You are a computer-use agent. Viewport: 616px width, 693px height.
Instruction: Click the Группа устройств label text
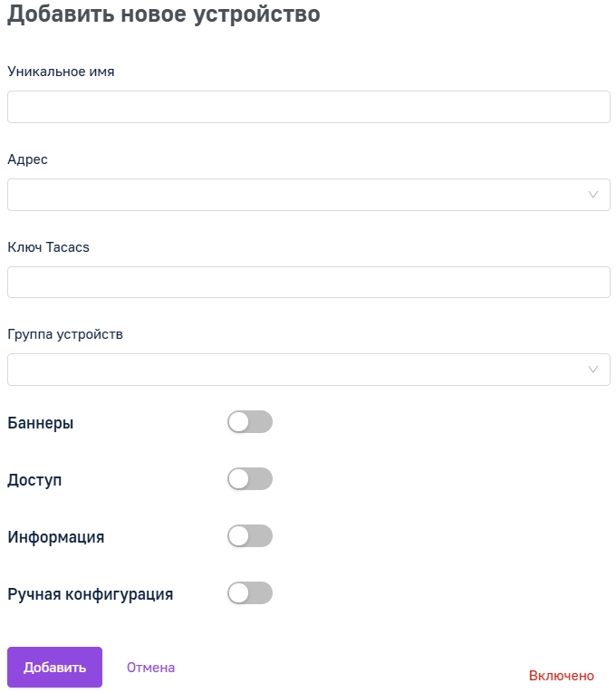pos(65,334)
